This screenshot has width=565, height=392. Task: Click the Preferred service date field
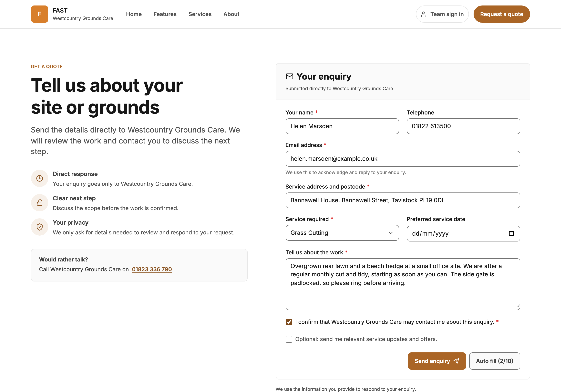(463, 233)
